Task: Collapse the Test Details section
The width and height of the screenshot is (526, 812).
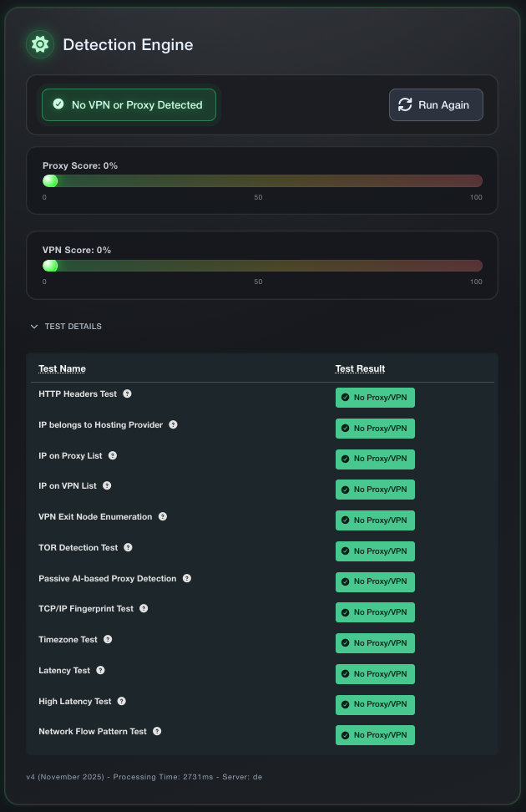Action: [65, 327]
